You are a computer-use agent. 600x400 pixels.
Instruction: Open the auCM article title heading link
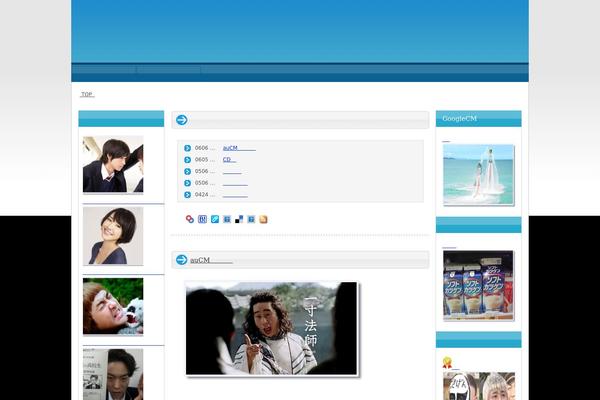[x=211, y=260]
